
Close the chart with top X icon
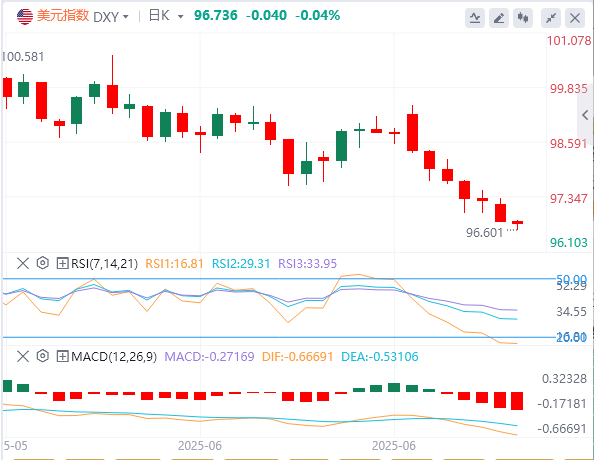click(x=575, y=18)
